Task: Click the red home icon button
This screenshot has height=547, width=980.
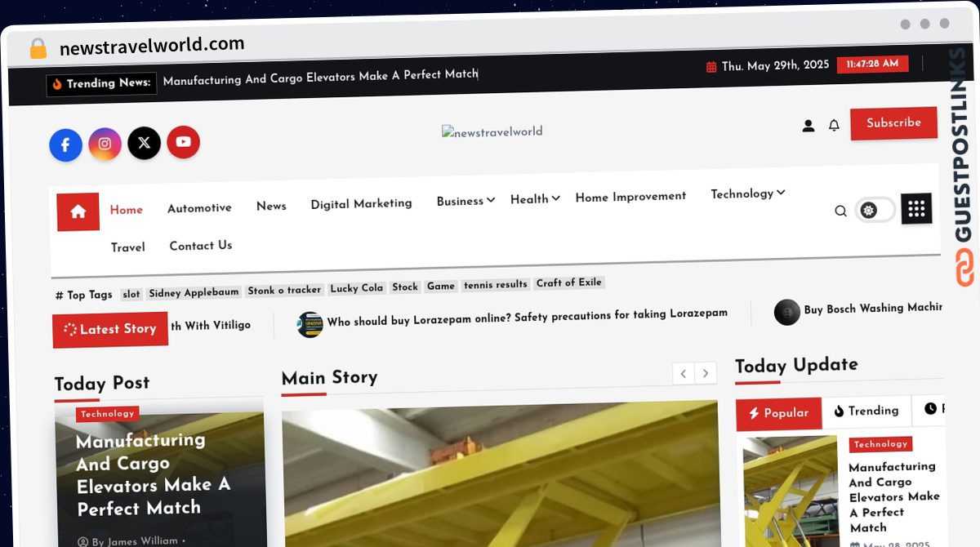Action: pyautogui.click(x=78, y=212)
